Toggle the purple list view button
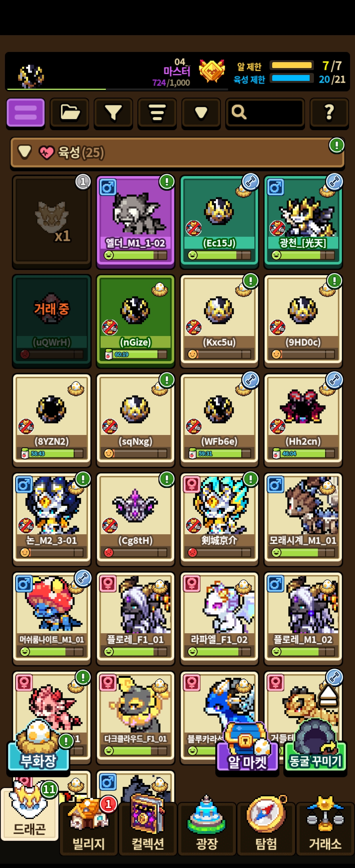Viewport: 355px width, 868px height. 26,113
